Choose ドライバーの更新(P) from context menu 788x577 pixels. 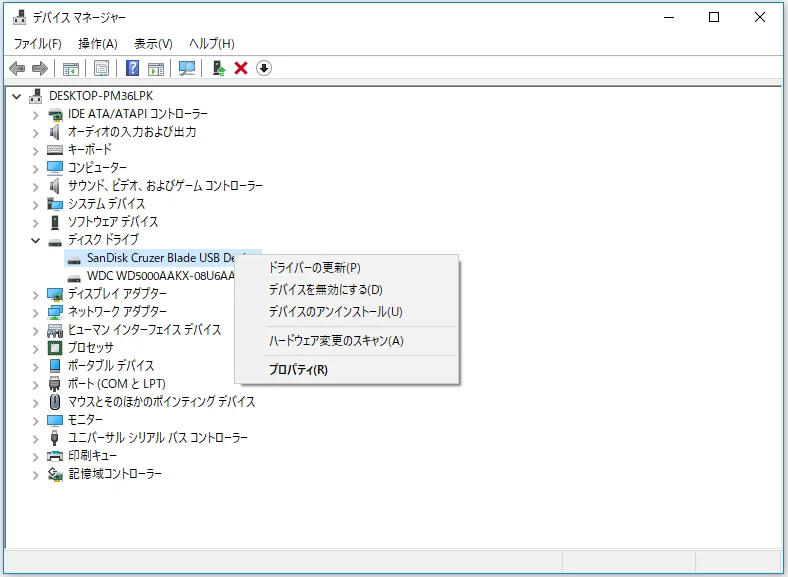click(x=314, y=268)
